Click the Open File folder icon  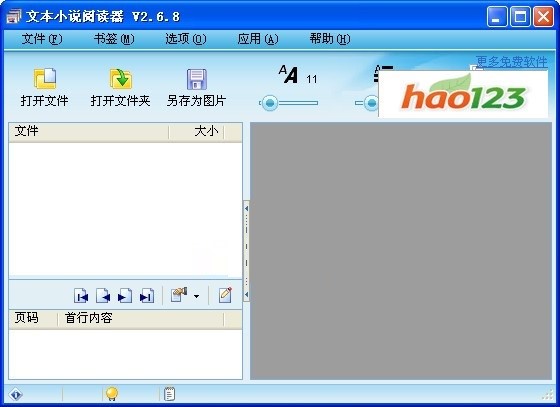click(45, 79)
